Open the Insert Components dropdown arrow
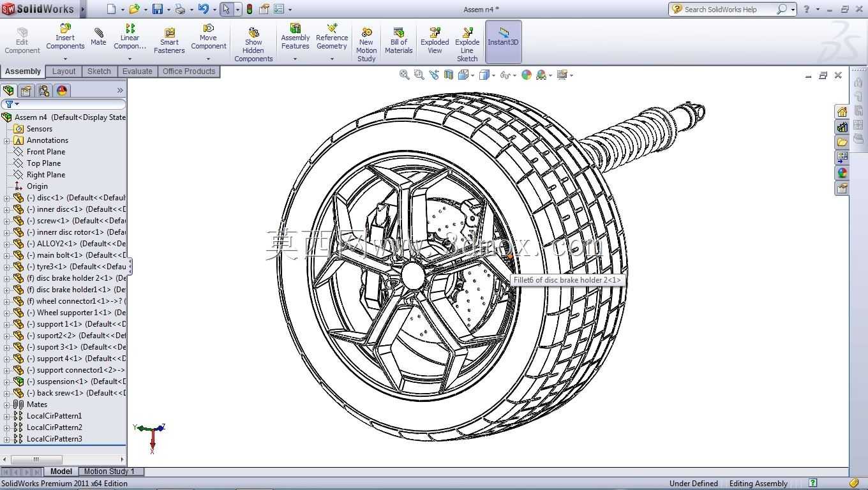 65,59
